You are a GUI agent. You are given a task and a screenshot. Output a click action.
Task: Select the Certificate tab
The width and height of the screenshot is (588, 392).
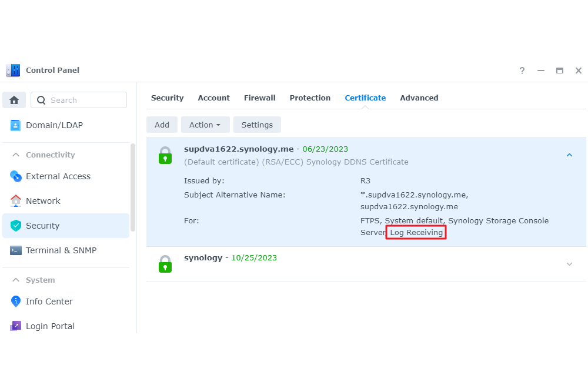(365, 98)
